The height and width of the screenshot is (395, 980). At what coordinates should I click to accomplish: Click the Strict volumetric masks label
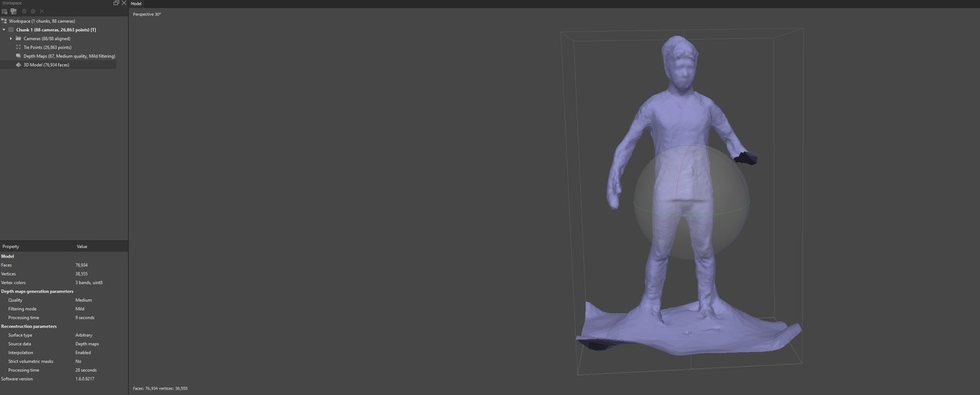31,361
